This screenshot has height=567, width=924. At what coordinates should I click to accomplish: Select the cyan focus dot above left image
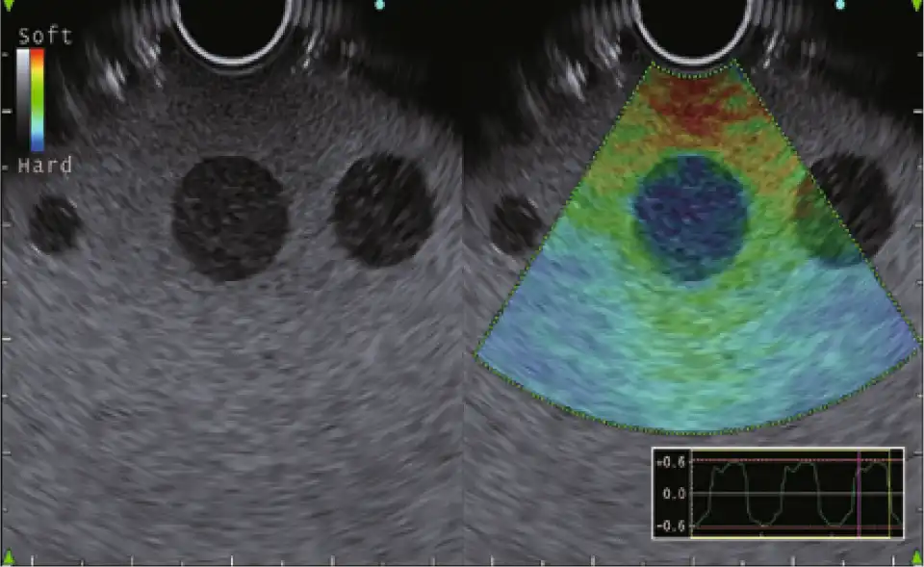click(379, 5)
